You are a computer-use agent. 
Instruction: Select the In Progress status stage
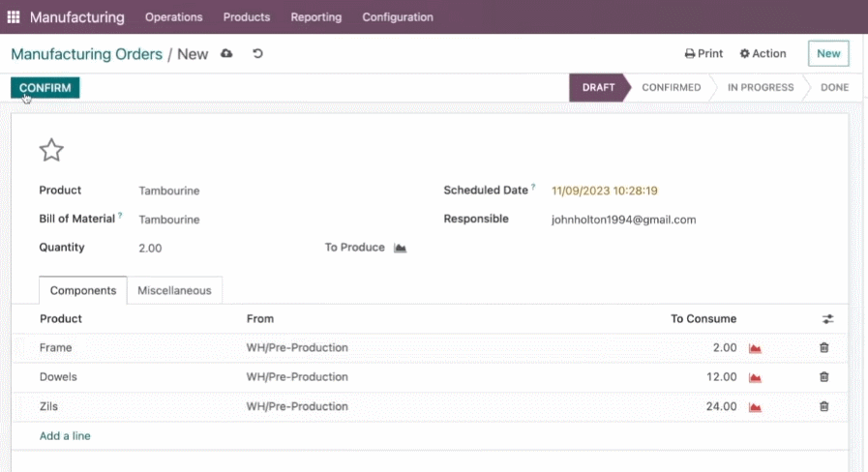tap(760, 87)
